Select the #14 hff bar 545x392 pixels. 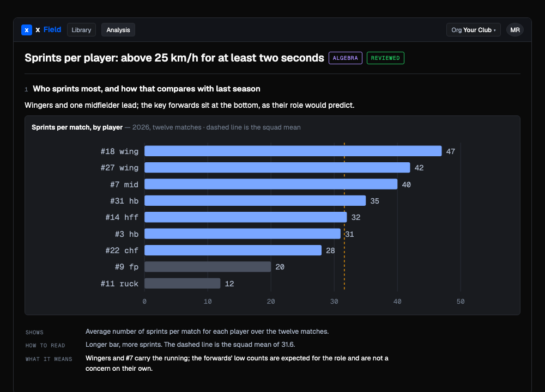pyautogui.click(x=246, y=217)
